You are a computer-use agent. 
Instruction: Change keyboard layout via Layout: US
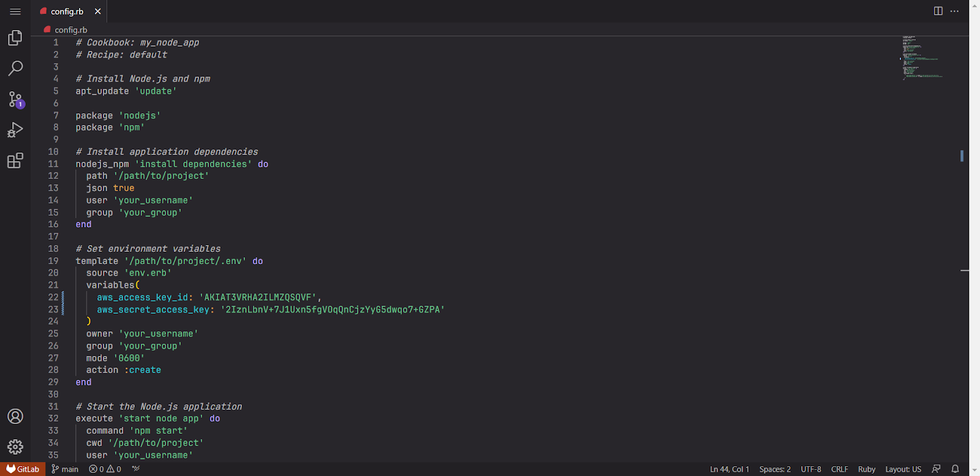point(903,469)
